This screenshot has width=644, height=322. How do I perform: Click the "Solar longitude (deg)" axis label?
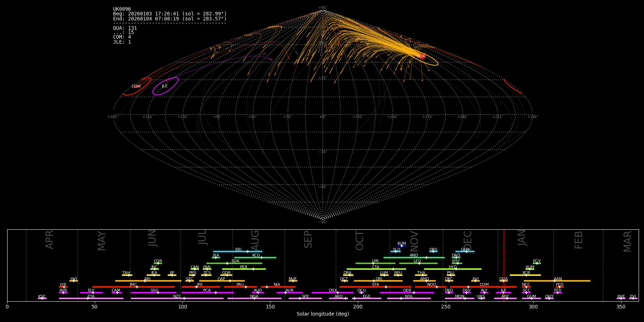coord(323,314)
